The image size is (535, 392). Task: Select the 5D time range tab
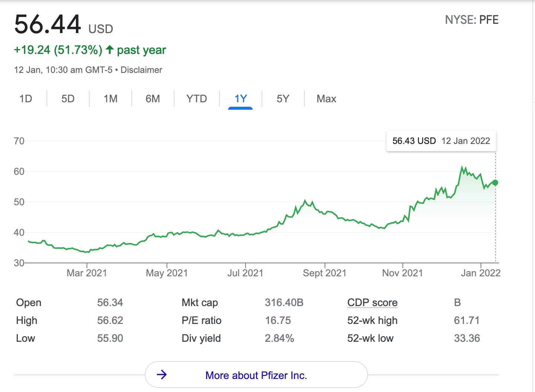(68, 99)
